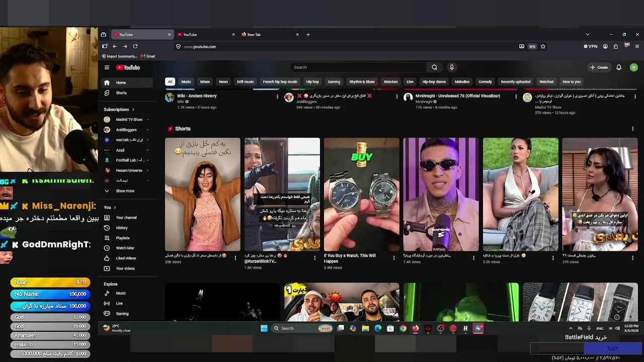Select the Hip-hop dance filter chip
Viewport: 644px width, 362px height.
(x=434, y=82)
